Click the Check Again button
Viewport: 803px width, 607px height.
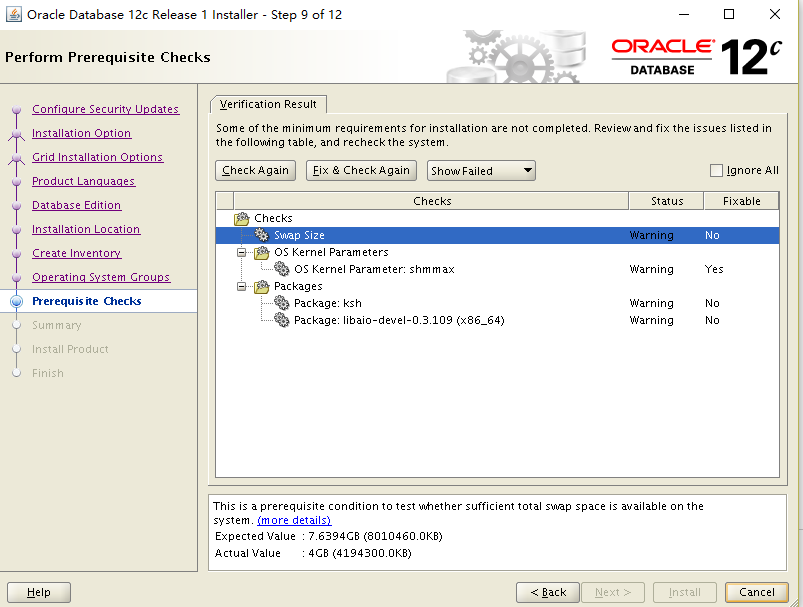[x=256, y=170]
